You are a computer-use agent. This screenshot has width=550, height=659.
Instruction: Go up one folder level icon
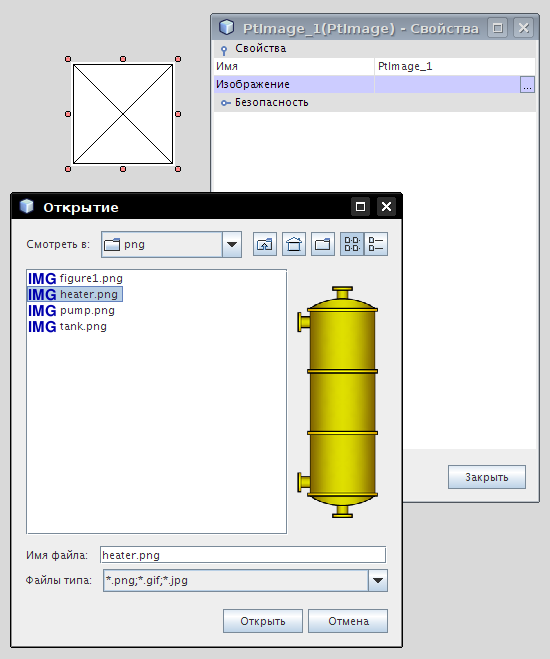point(265,244)
